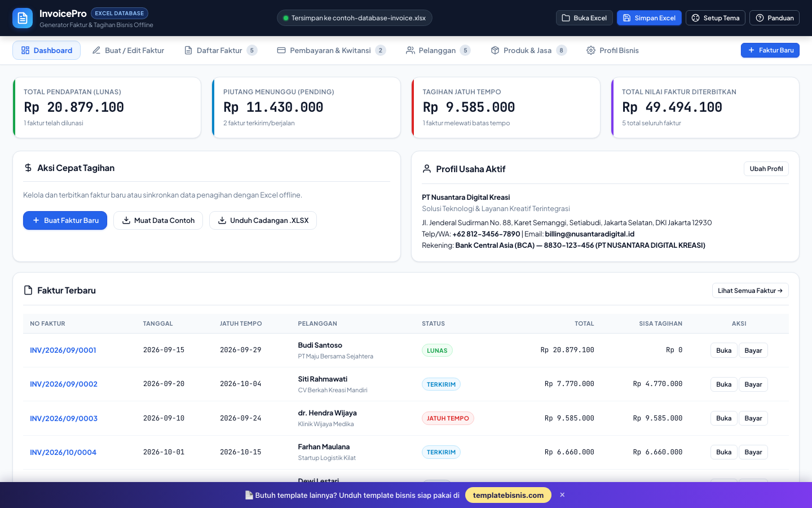Click the dollar icon beside Aksi Cepat Tagihan
Screen dimensions: 812x508
point(28,168)
